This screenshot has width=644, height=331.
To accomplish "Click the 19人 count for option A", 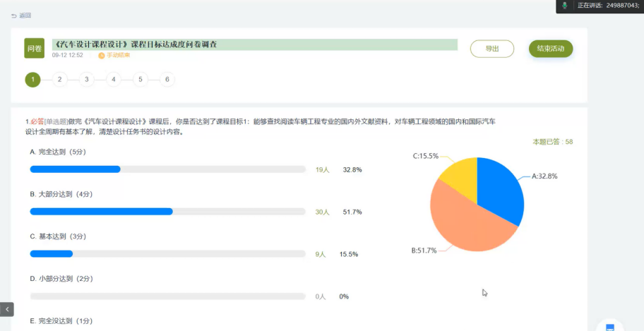I will pos(322,169).
